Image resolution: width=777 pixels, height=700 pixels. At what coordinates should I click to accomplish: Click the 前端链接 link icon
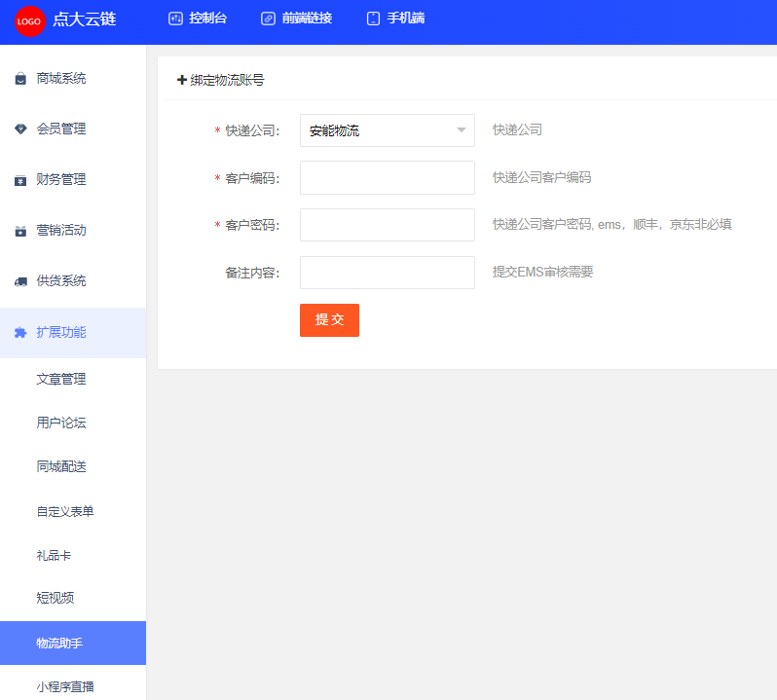[x=268, y=18]
